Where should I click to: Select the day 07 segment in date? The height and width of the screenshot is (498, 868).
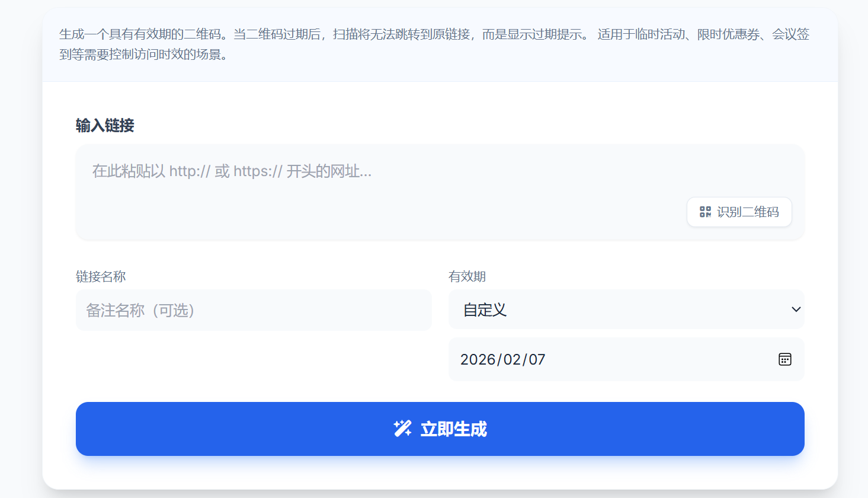[537, 360]
